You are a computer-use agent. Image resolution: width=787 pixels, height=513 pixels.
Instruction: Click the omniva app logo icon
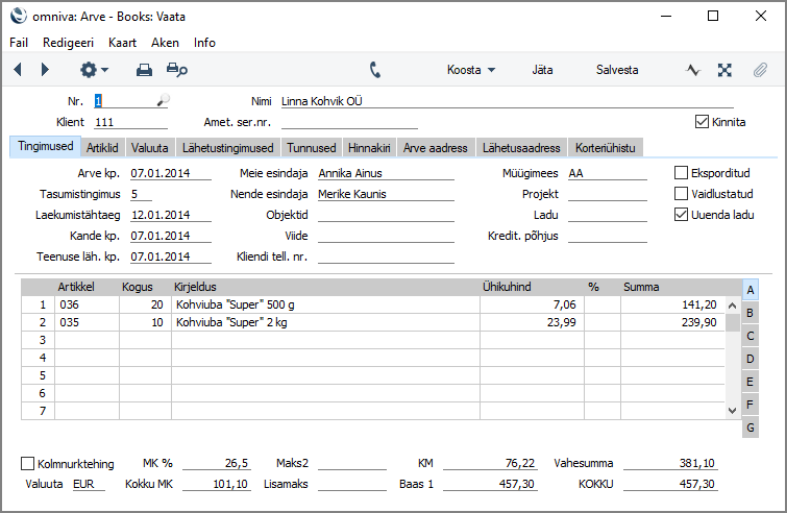click(x=19, y=16)
